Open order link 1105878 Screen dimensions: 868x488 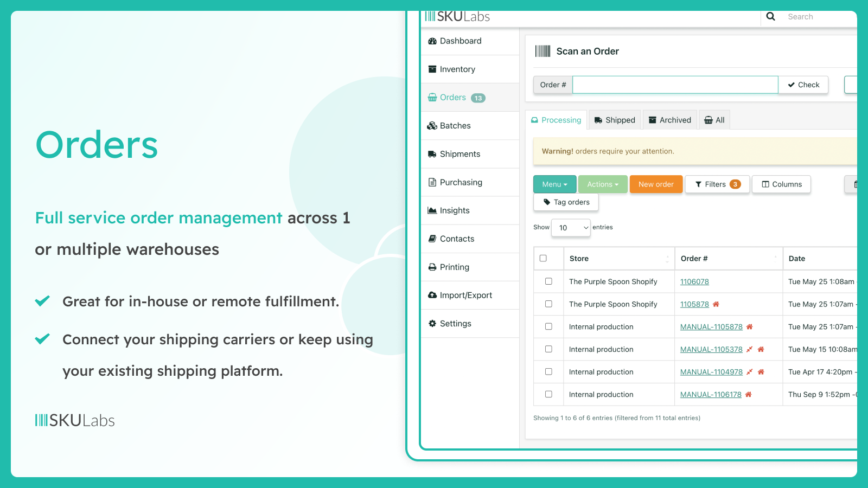[694, 304]
